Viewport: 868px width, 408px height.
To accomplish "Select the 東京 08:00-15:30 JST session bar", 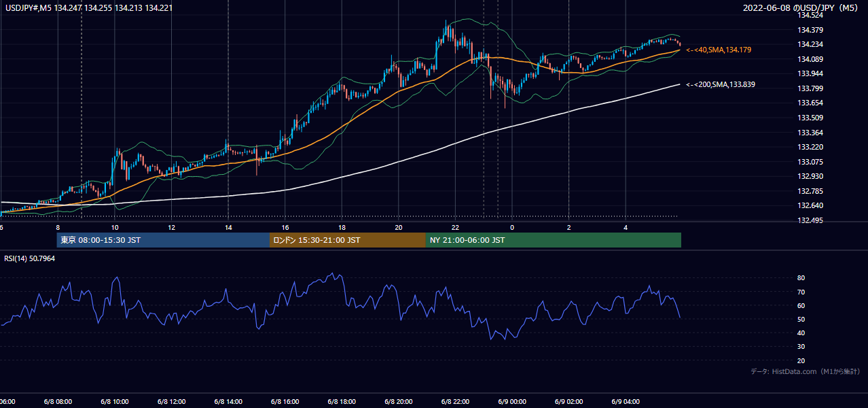I will click(x=163, y=240).
